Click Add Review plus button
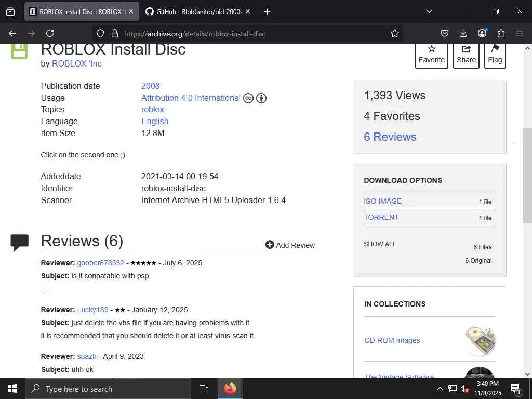This screenshot has width=532, height=399. coord(290,245)
